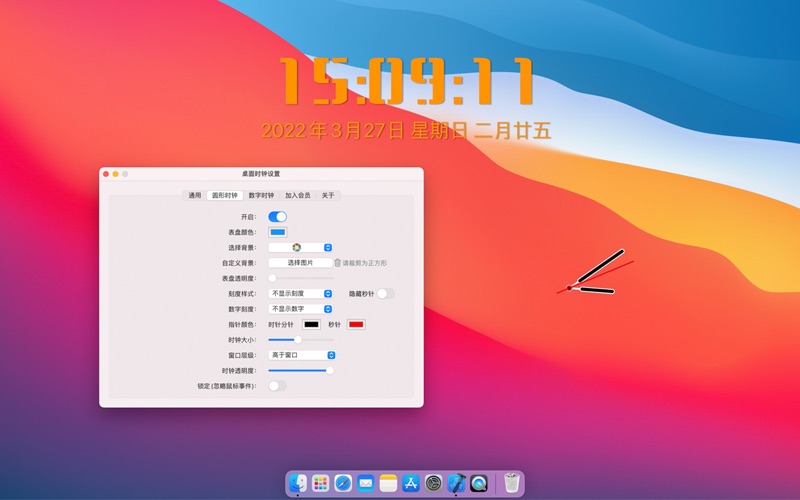Image resolution: width=800 pixels, height=500 pixels.
Task: Switch to the 数字时钟 tab
Action: 261,195
